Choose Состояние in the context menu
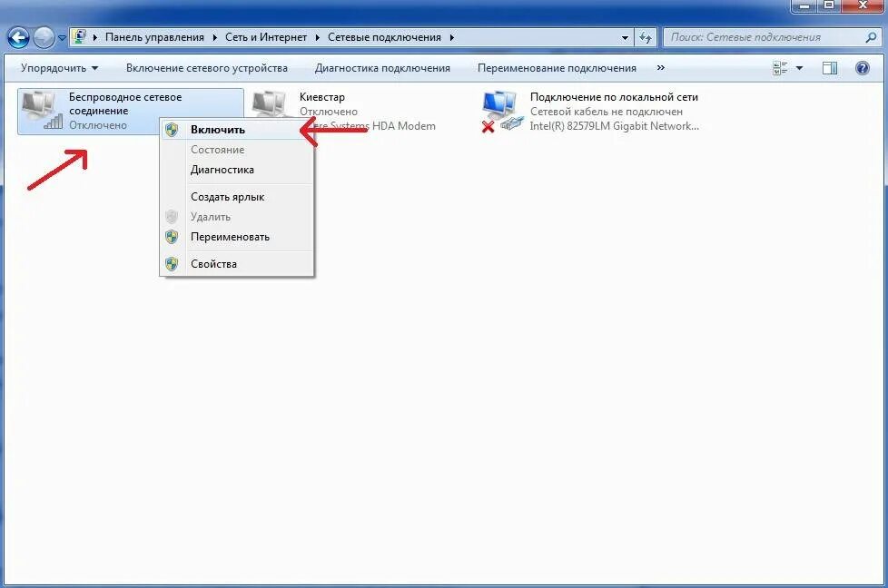 tap(237, 150)
